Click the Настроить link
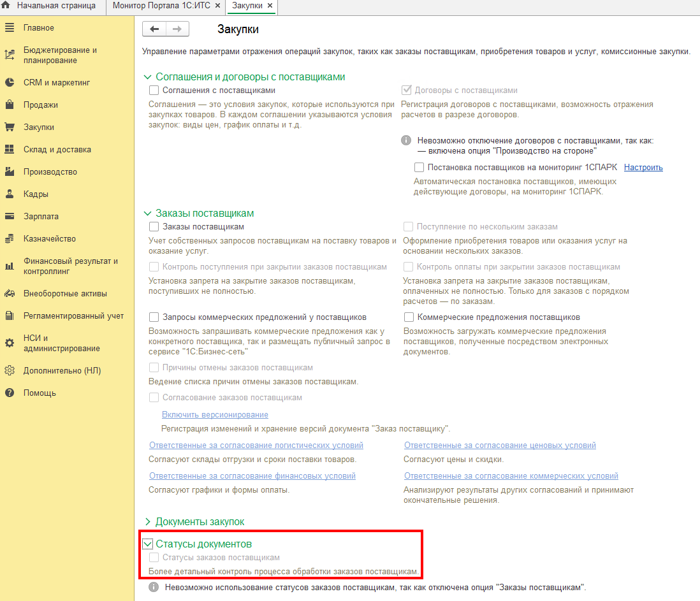Image resolution: width=700 pixels, height=601 pixels. [x=643, y=168]
